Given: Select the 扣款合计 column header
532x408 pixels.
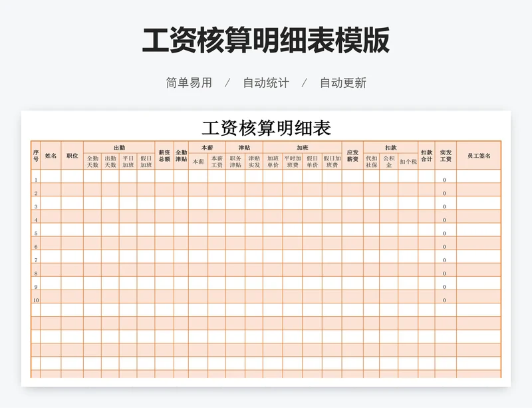Looking at the screenshot, I should tap(426, 156).
